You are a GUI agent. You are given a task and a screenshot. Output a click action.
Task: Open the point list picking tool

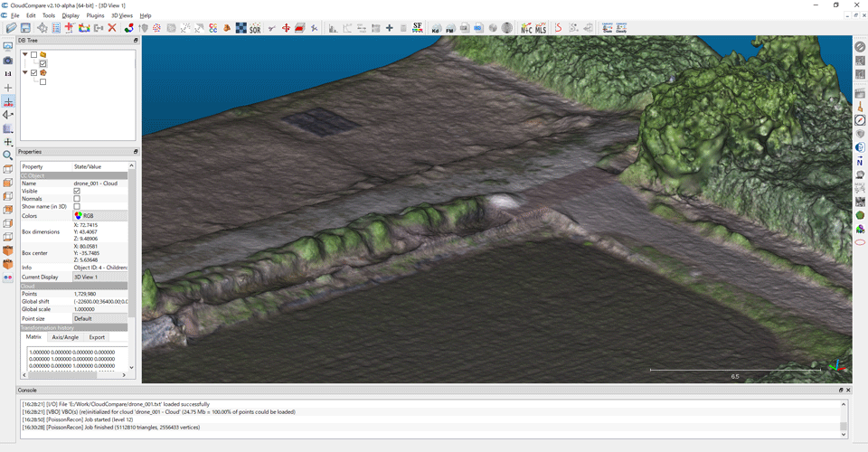point(56,28)
